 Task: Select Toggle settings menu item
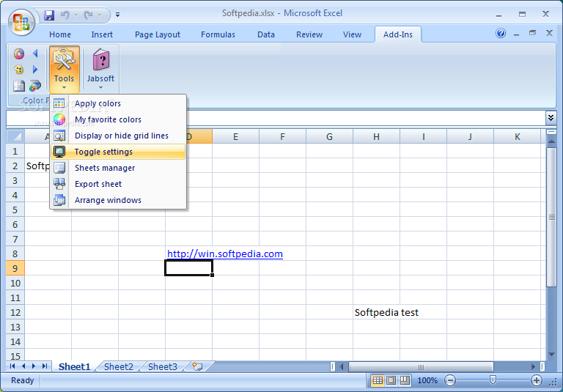click(118, 152)
